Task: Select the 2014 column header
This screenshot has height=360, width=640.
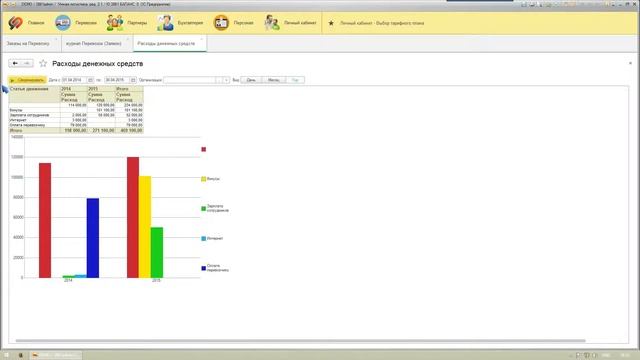Action: tap(74, 89)
